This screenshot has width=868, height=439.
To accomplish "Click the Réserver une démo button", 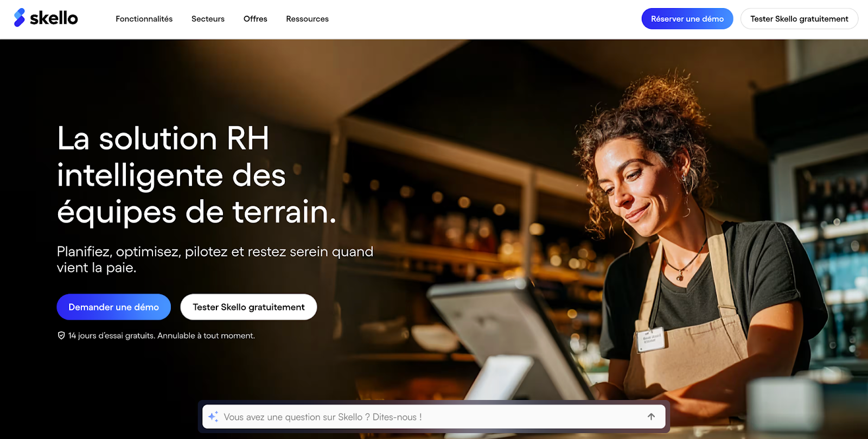I will point(687,18).
